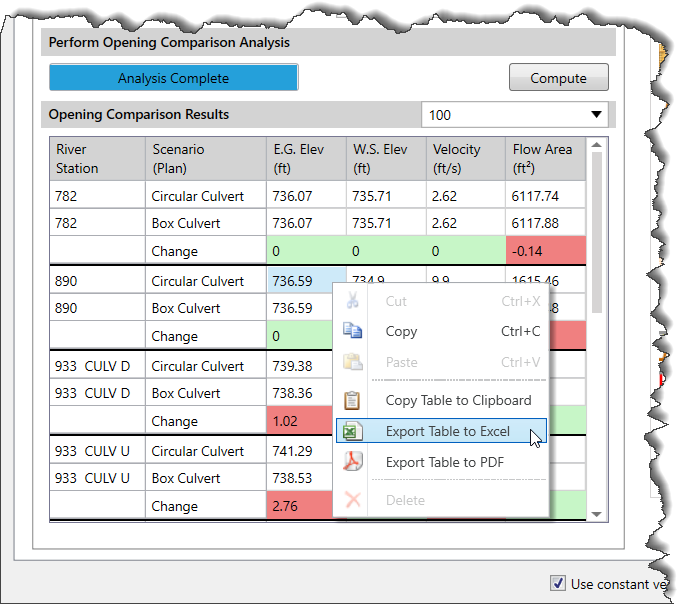Click station 890 in Box Culvert row
This screenshot has width=690, height=604.
coord(97,308)
